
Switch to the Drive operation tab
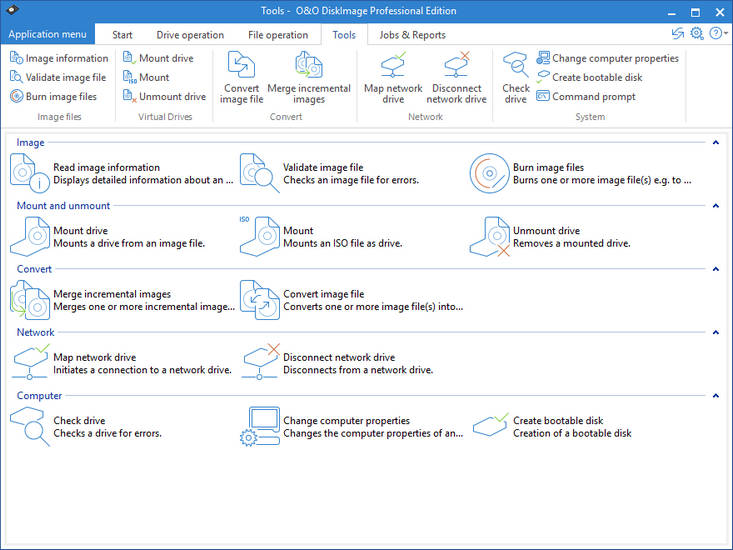[190, 35]
